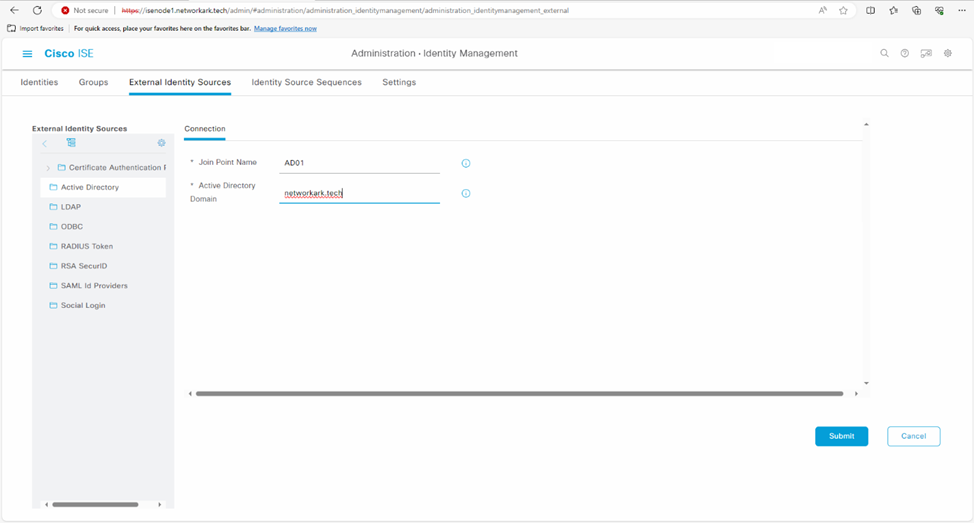
Task: Switch to the Identity Source Sequences tab
Action: pos(306,82)
